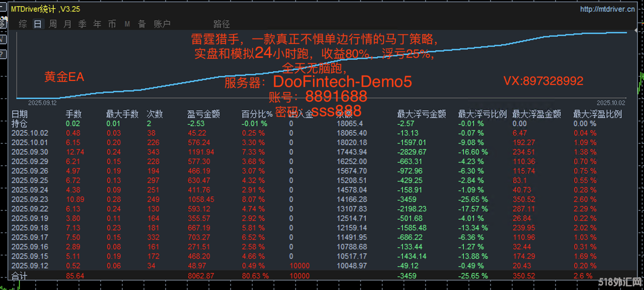Click the 最大浮亏金额 column header

point(421,114)
